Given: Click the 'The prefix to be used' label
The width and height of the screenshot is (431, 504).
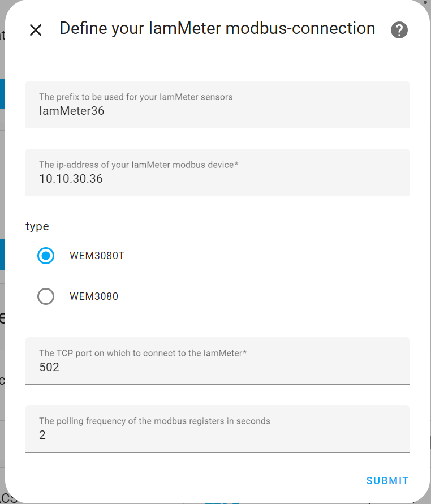Looking at the screenshot, I should [x=136, y=97].
